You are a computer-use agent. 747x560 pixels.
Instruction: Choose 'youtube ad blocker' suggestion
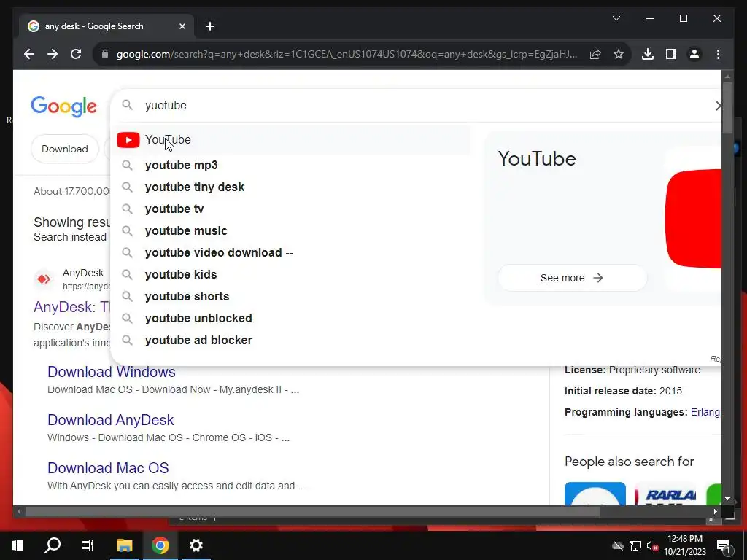pos(290,341)
